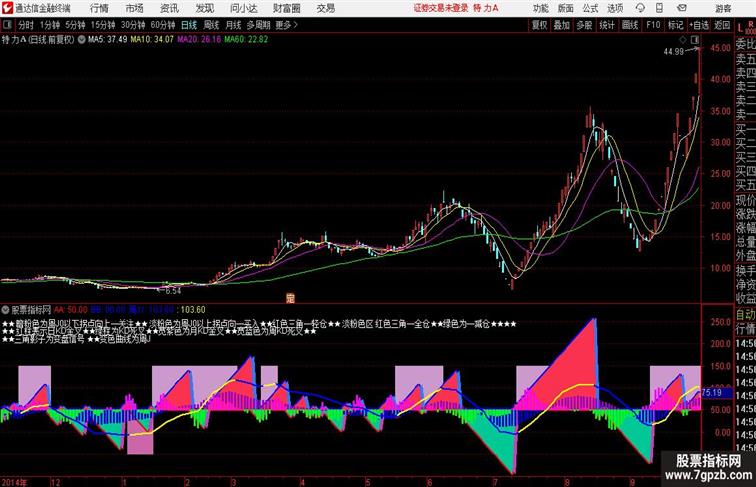Screen dimensions: 756x487
Task: Click the 复权 toolbar button
Action: pos(540,25)
